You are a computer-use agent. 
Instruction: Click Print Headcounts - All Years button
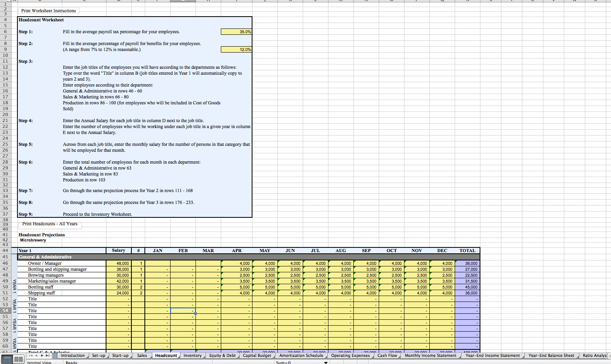pos(50,224)
